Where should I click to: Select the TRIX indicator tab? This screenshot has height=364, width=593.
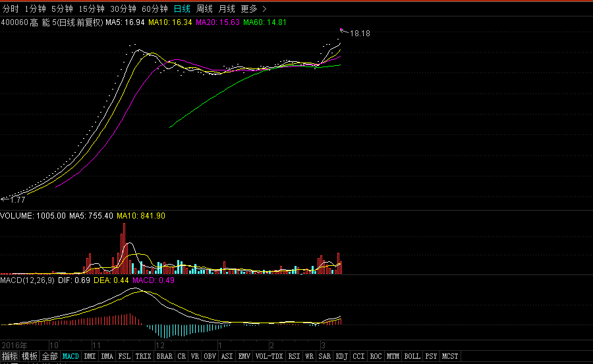[x=143, y=356]
